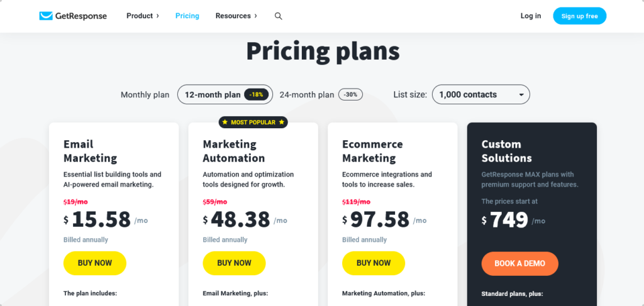
Task: Click the orange Book a Demo button
Action: [520, 263]
